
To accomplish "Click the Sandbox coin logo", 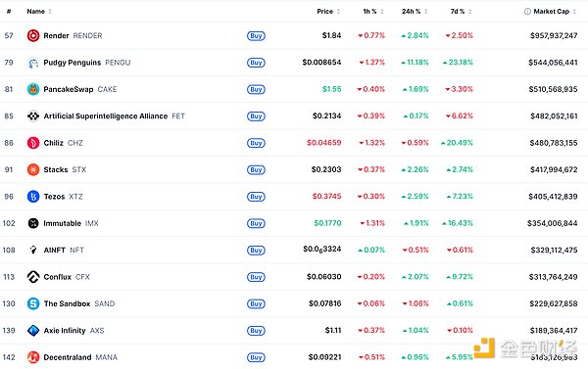I will pos(33,303).
